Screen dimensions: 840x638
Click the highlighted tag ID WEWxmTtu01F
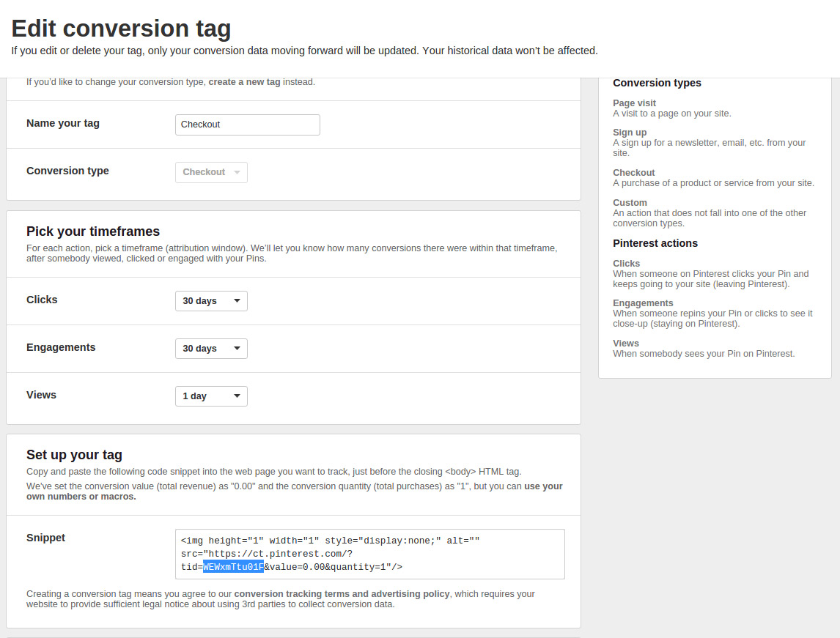point(233,567)
